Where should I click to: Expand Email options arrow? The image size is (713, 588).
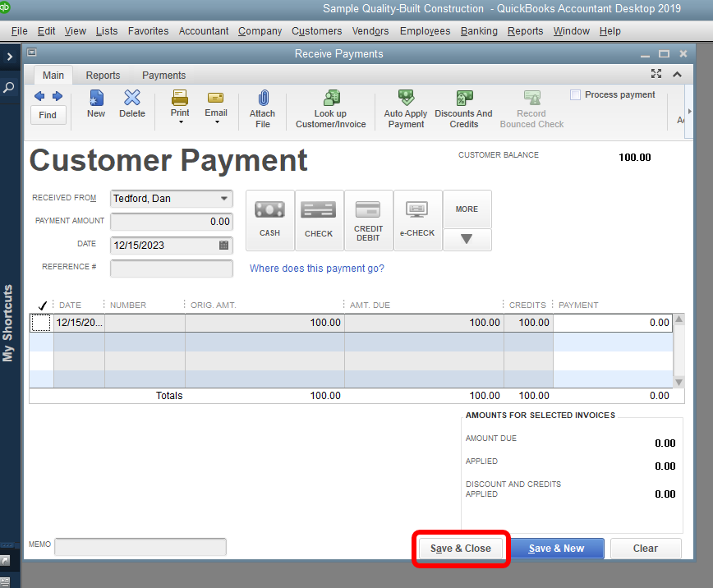(x=217, y=122)
